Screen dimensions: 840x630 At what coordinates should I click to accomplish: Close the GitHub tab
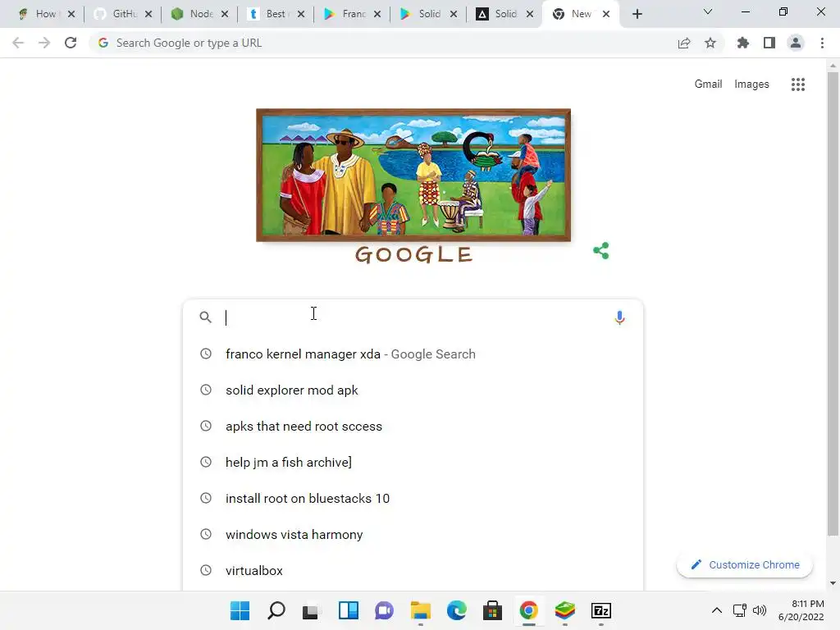148,14
